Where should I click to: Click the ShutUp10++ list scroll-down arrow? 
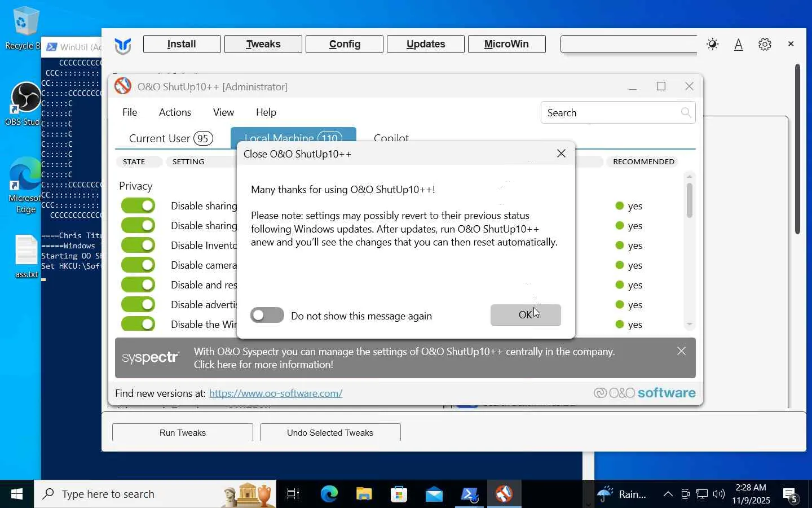click(689, 325)
